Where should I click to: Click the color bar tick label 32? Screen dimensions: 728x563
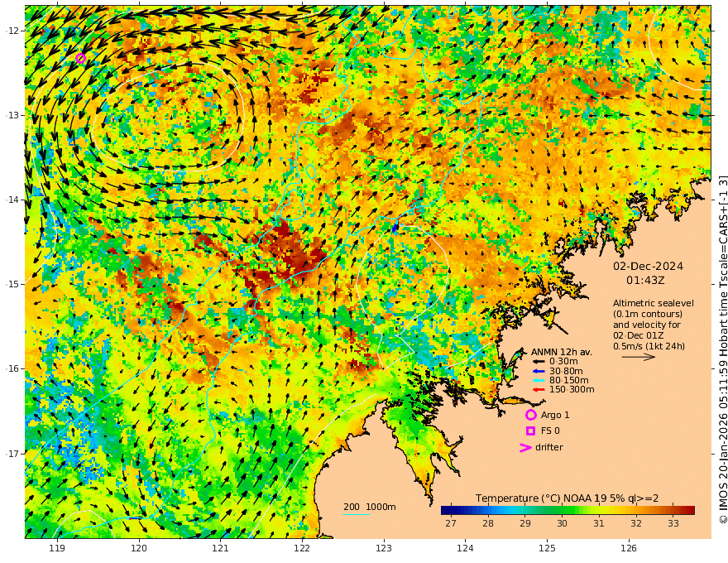pyautogui.click(x=636, y=523)
